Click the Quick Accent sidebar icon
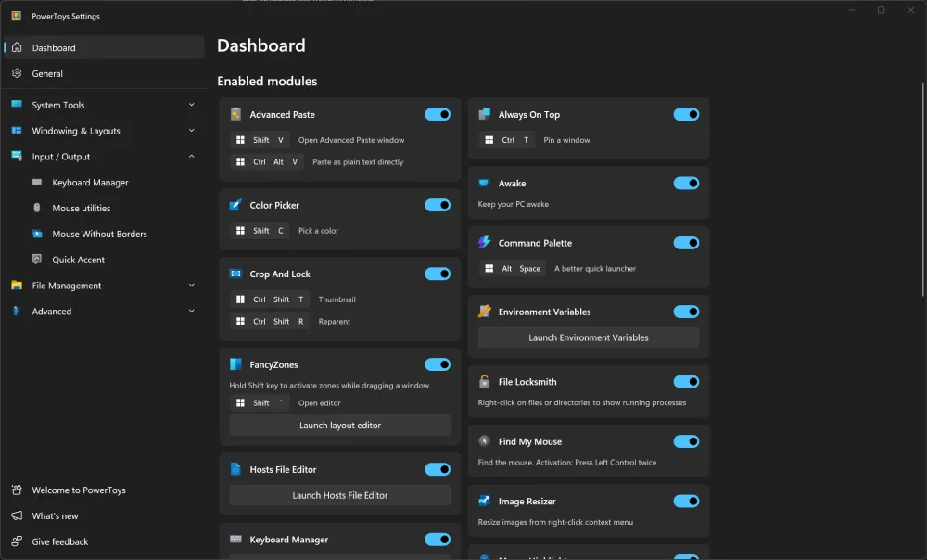 click(x=37, y=259)
